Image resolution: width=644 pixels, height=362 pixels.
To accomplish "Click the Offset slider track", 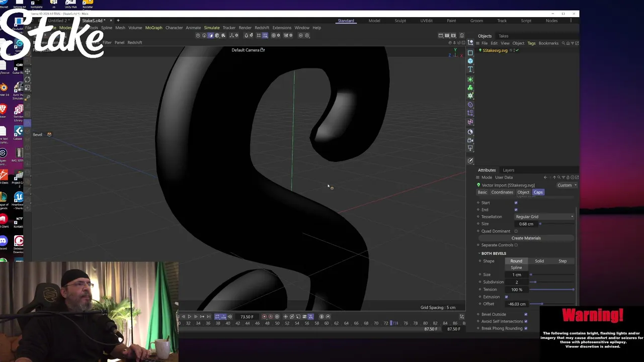I will (551, 304).
